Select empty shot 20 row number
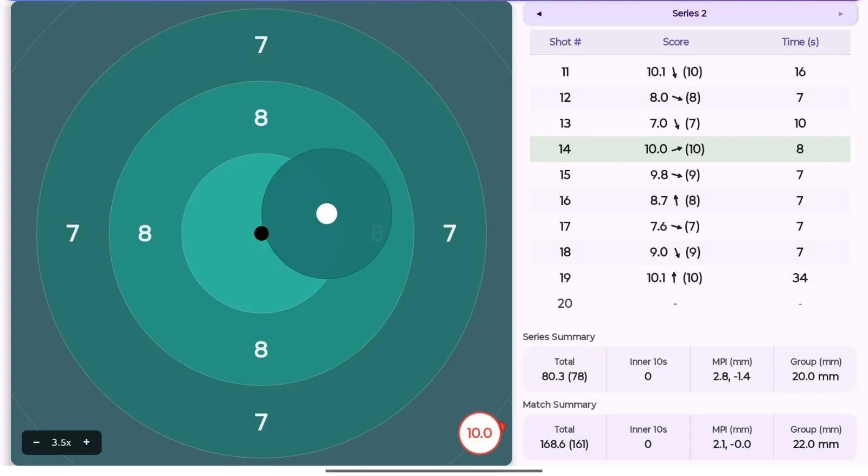Screen dimensions: 868x476 (565, 304)
